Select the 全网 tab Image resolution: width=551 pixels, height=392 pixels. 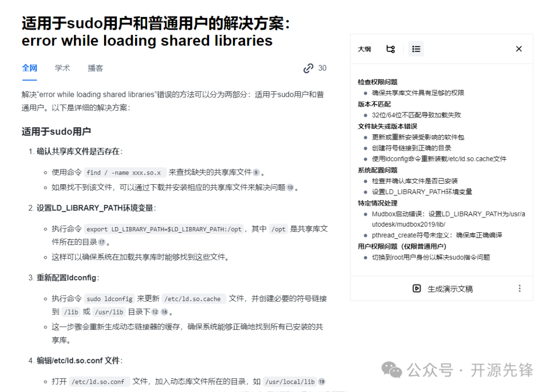click(30, 68)
